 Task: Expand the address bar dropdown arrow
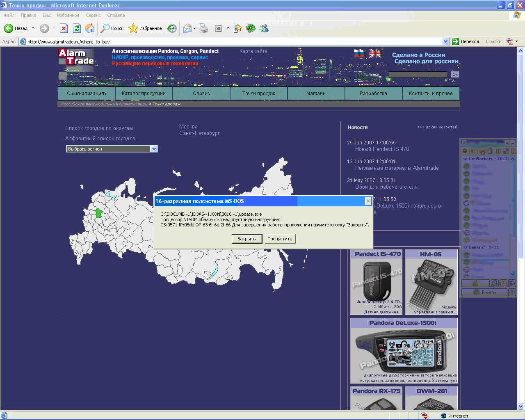click(446, 41)
